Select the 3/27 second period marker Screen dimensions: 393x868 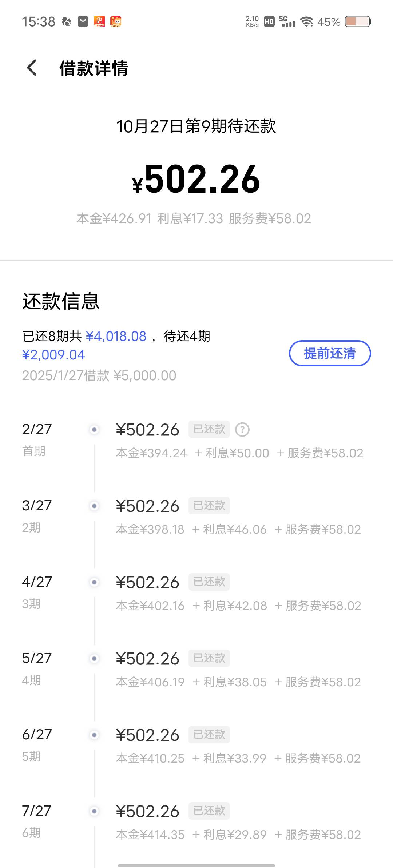[x=94, y=506]
